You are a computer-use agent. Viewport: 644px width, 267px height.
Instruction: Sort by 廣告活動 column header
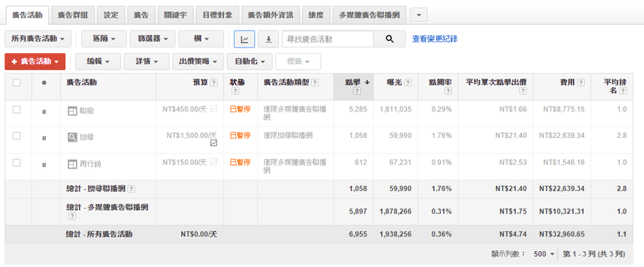point(81,82)
